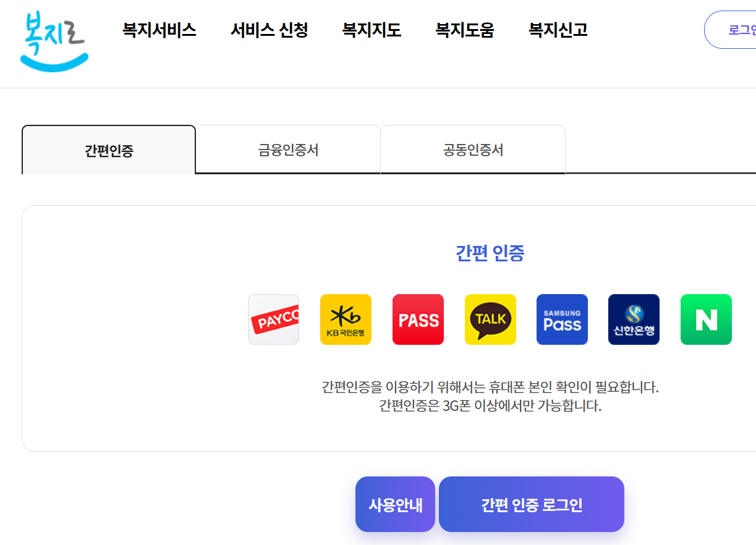Open the 복지서비스 menu
The width and height of the screenshot is (756, 545).
point(159,30)
